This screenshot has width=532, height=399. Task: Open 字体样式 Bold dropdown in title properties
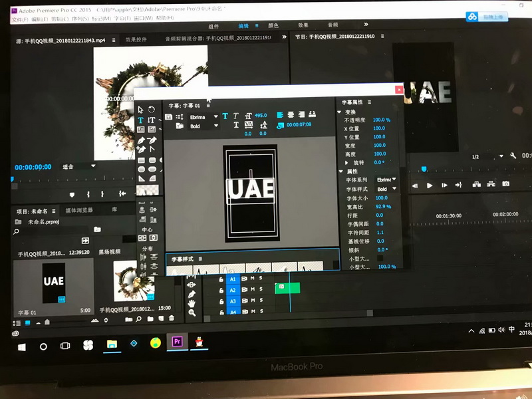coord(386,189)
